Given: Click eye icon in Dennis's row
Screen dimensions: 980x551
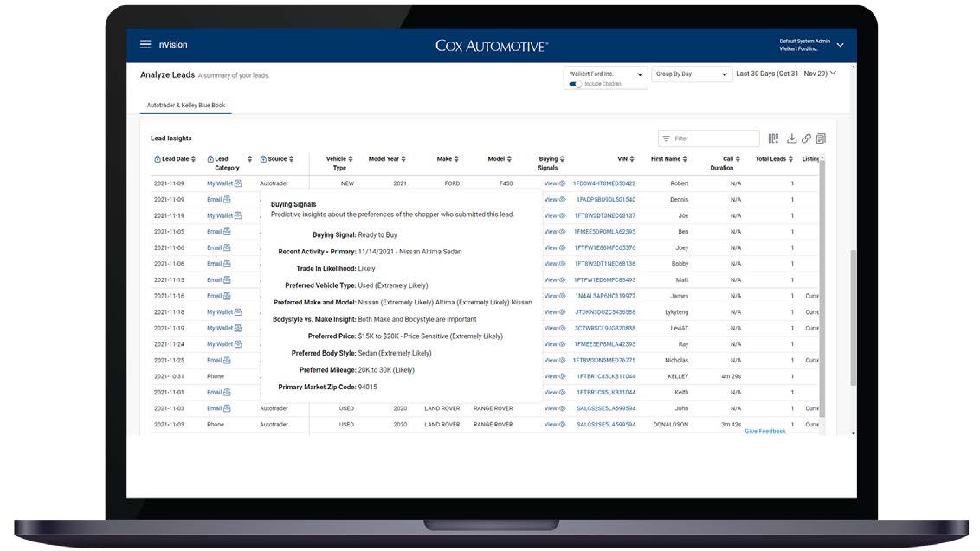Looking at the screenshot, I should pyautogui.click(x=562, y=200).
